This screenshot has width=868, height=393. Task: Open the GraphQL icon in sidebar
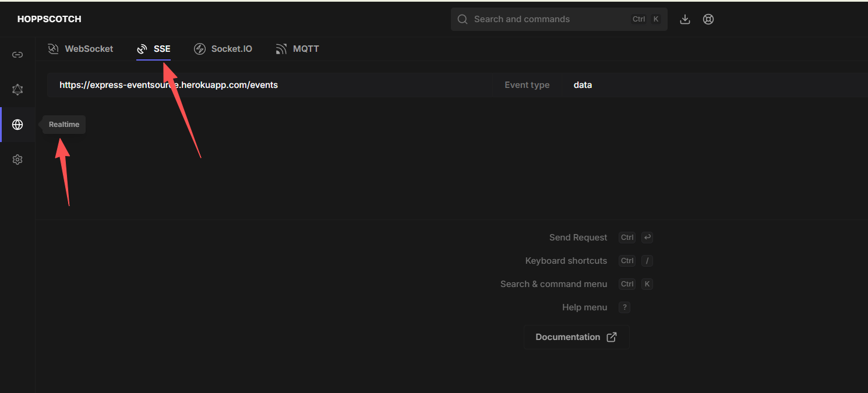pyautogui.click(x=17, y=90)
